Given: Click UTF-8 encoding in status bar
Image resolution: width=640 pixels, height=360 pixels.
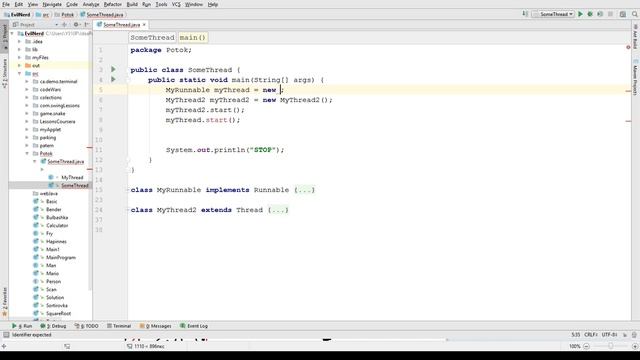Looking at the screenshot, I should click(x=609, y=335).
